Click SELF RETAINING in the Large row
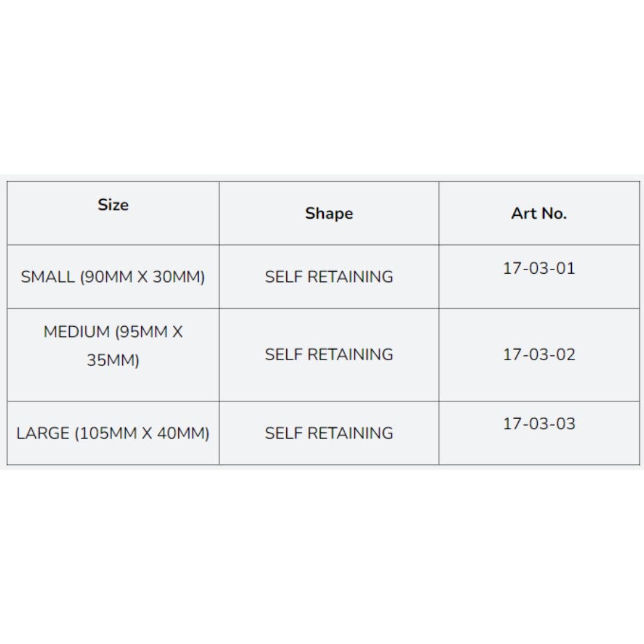This screenshot has width=644, height=644. (329, 433)
